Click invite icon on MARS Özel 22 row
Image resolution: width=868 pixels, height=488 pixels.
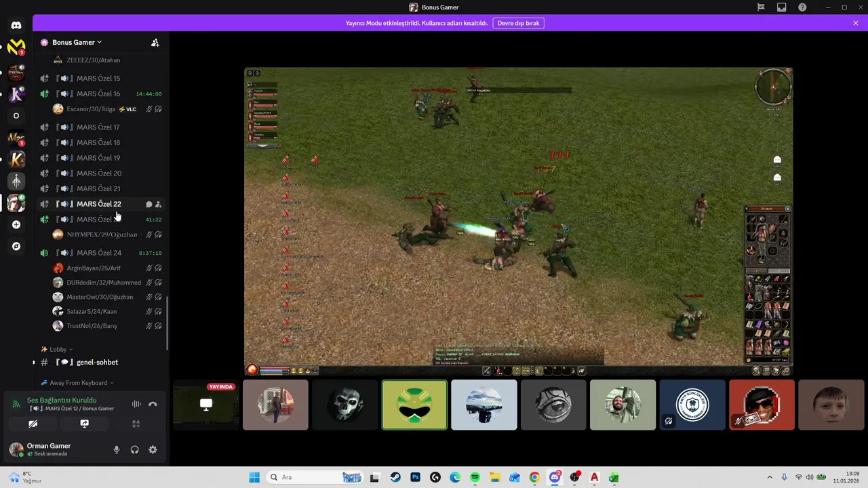[158, 204]
